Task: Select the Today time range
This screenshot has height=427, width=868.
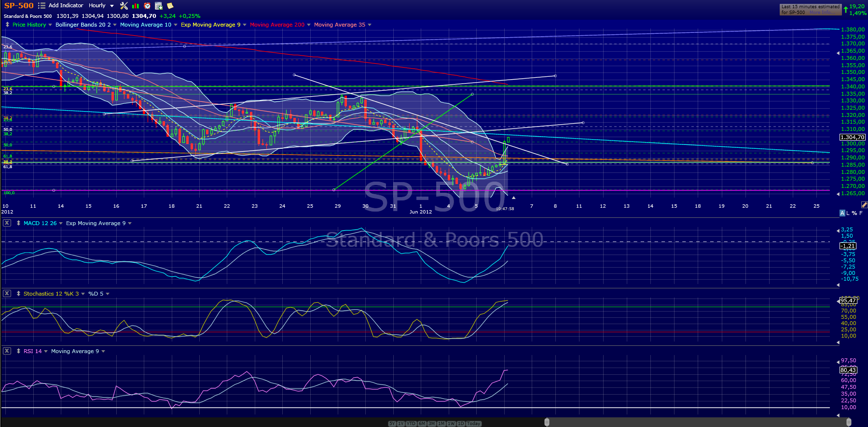Action: tap(474, 424)
